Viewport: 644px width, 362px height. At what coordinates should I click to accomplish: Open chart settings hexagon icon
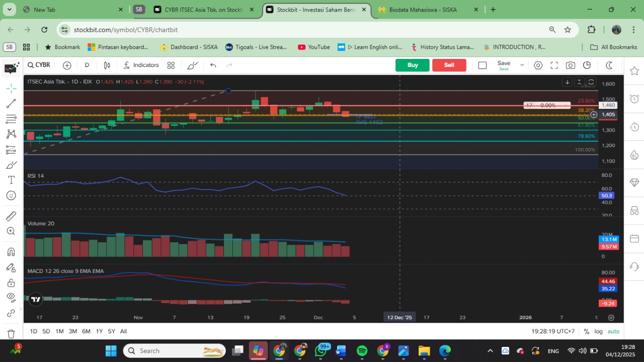pos(538,65)
